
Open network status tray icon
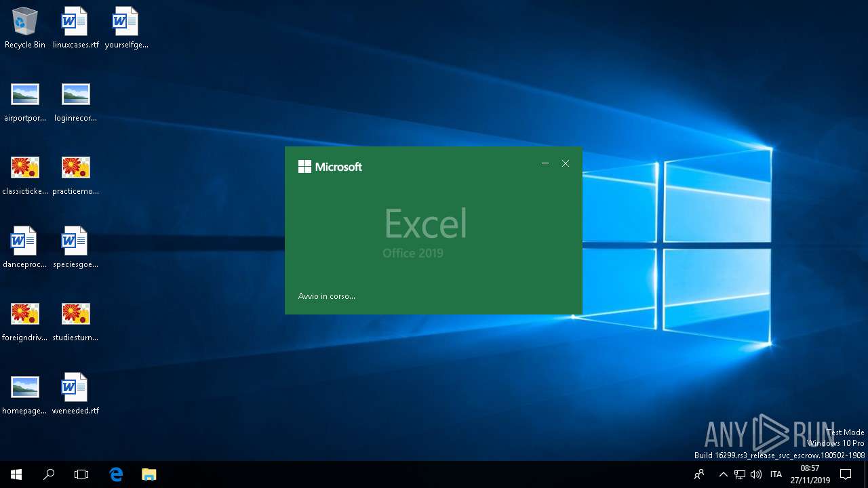tap(740, 474)
